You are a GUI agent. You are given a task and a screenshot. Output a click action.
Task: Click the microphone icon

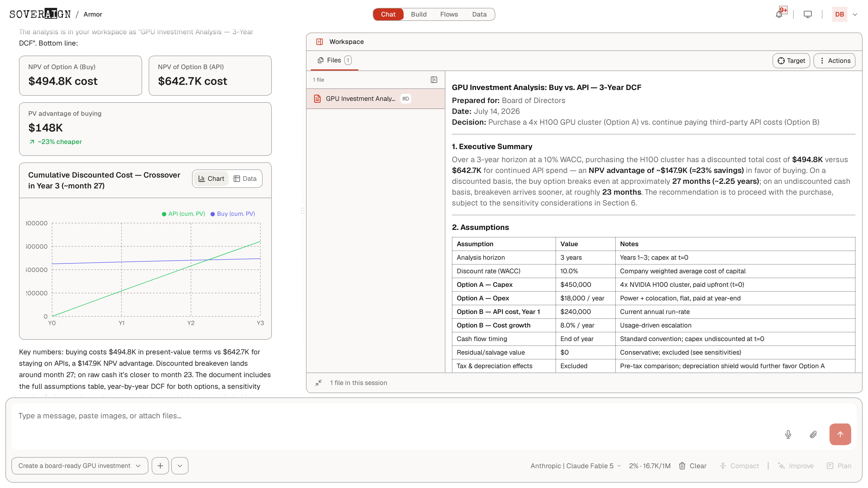point(788,434)
